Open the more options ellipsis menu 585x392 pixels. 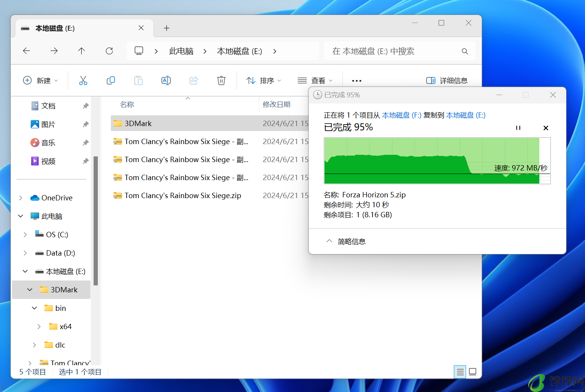tap(357, 81)
